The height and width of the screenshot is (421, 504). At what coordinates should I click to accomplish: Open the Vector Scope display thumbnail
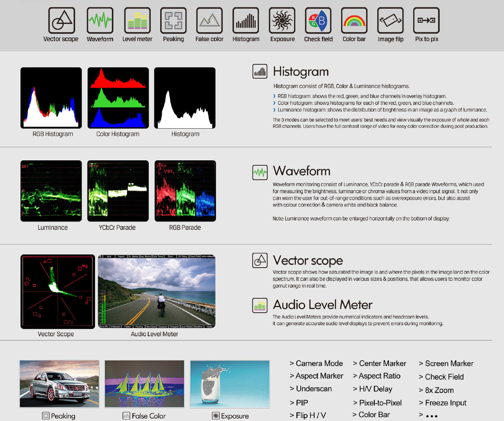click(57, 291)
